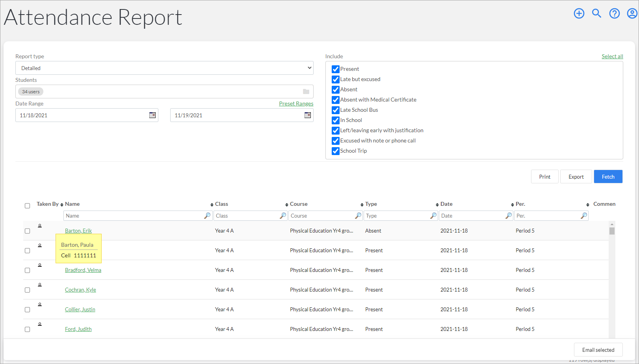Select the row checkbox for Bradford, Velma

[27, 270]
